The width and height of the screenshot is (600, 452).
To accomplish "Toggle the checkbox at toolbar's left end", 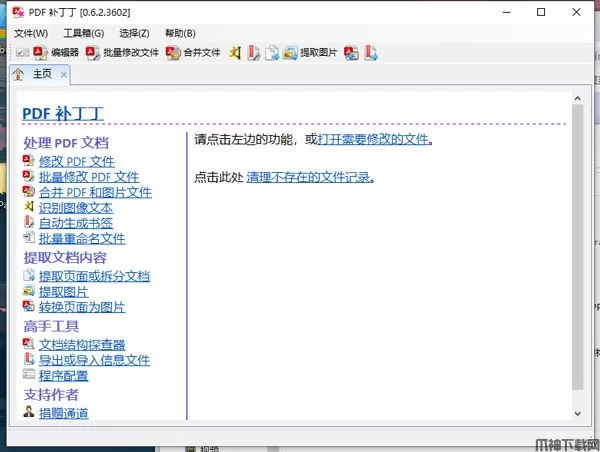I will pos(22,52).
